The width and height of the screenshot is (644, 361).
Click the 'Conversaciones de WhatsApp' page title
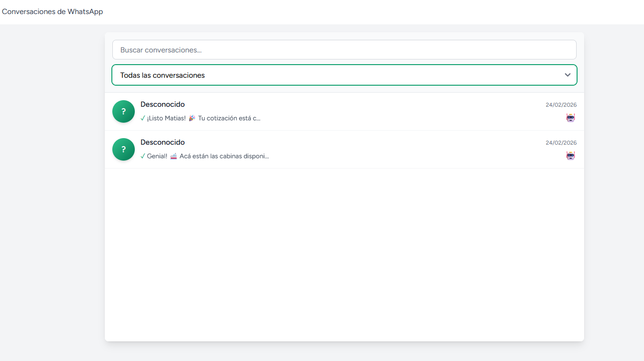click(52, 12)
